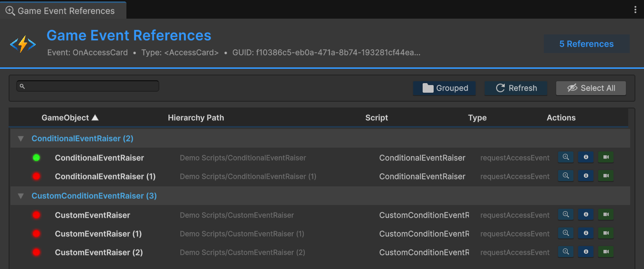
Task: Click camera icon for ConditionalEventRaiser (1)
Action: pyautogui.click(x=606, y=176)
